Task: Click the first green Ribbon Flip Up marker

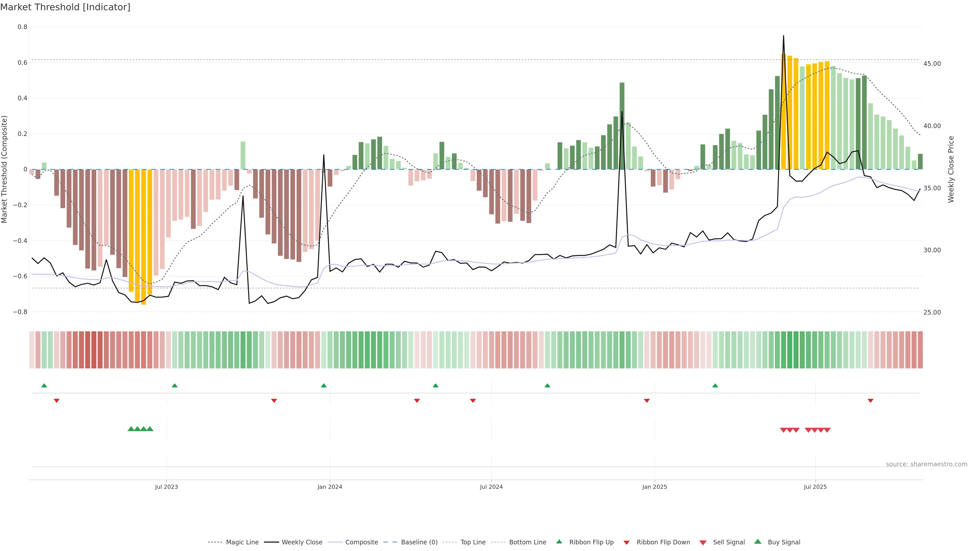Action: (44, 386)
